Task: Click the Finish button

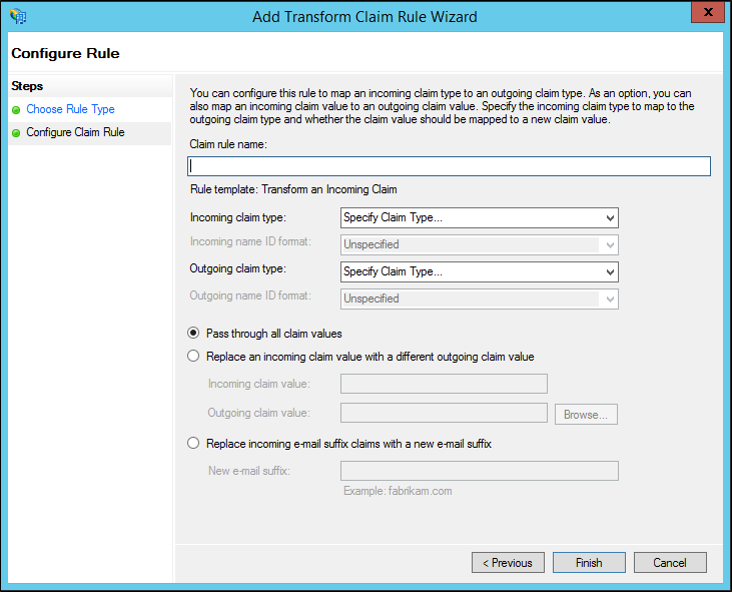Action: (x=589, y=563)
